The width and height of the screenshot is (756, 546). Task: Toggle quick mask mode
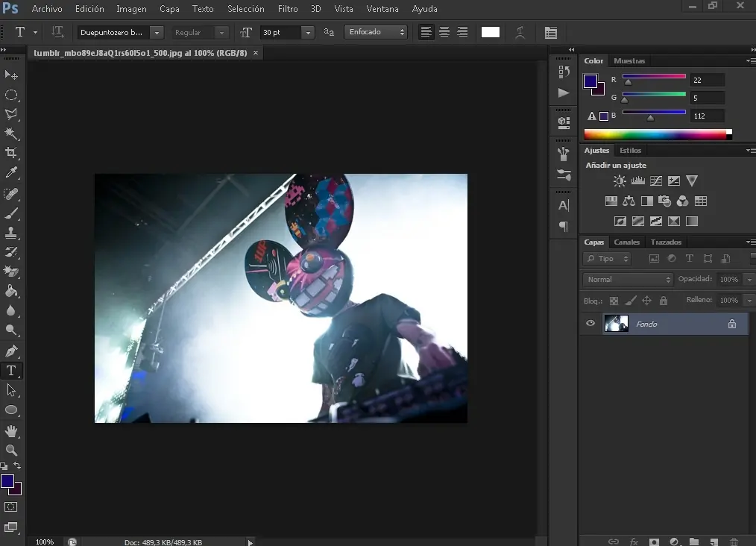tap(11, 507)
